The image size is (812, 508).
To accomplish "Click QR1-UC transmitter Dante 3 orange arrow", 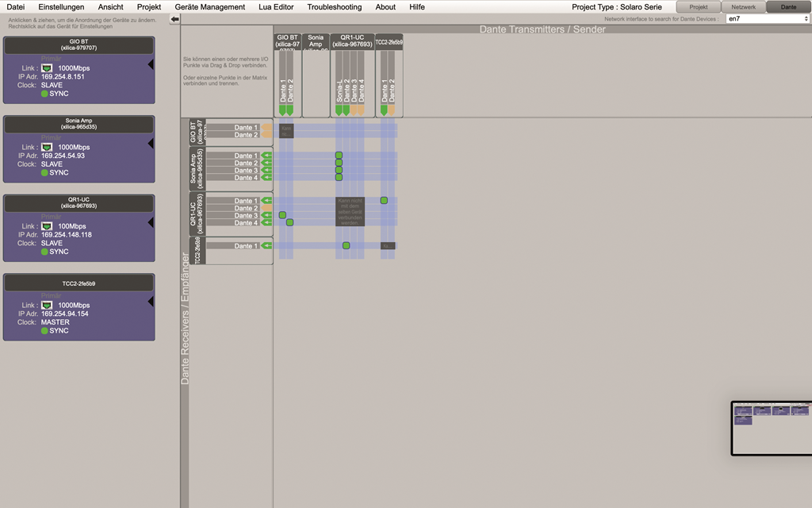I will [x=354, y=110].
